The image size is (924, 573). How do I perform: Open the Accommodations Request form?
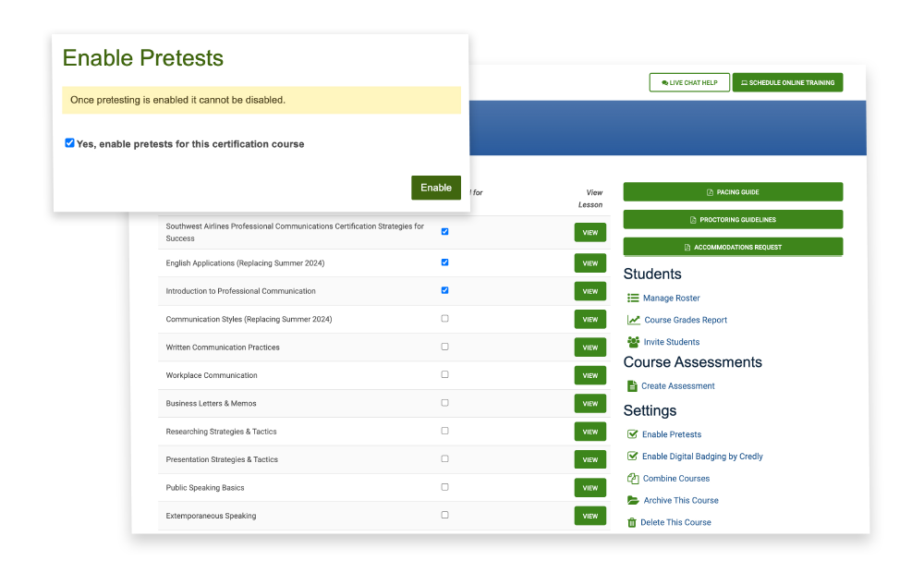[733, 247]
